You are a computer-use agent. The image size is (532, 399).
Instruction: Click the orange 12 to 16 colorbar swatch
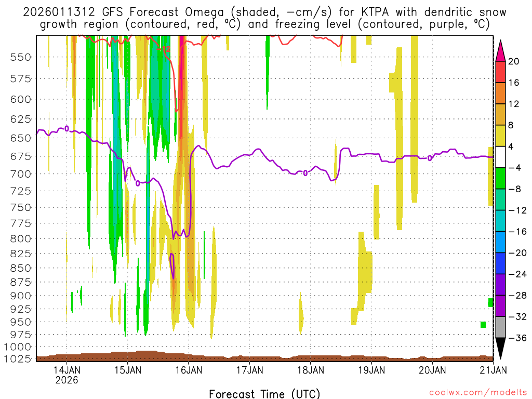coord(500,94)
